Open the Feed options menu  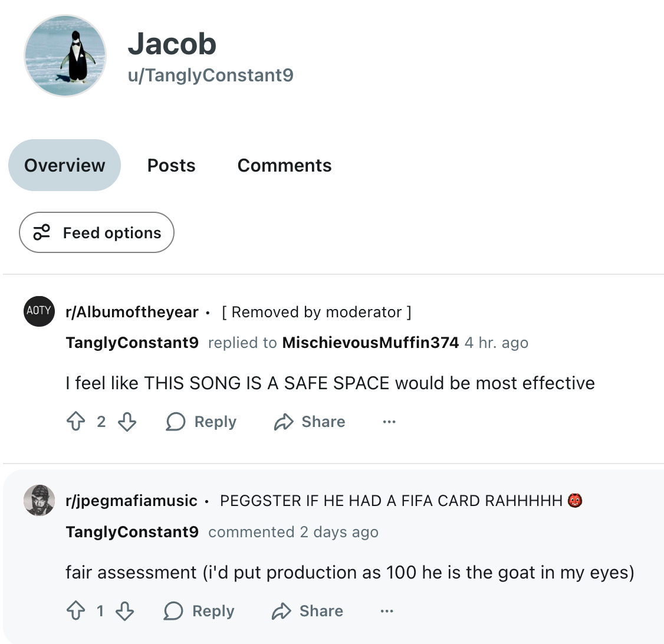pyautogui.click(x=96, y=232)
